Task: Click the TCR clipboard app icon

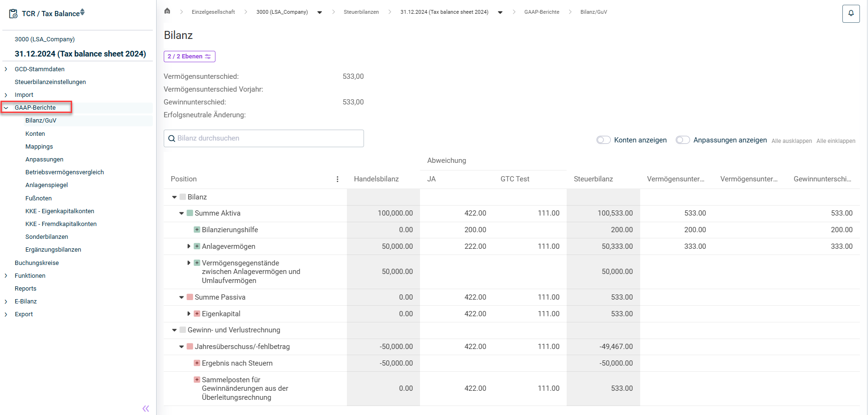Action: click(13, 14)
